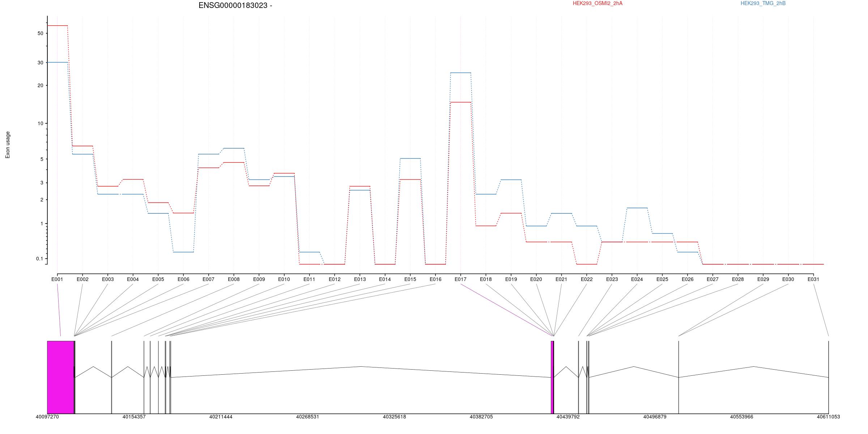Select the HEK293_TMG_2hB legend label
The height and width of the screenshot is (434, 868).
click(763, 3)
